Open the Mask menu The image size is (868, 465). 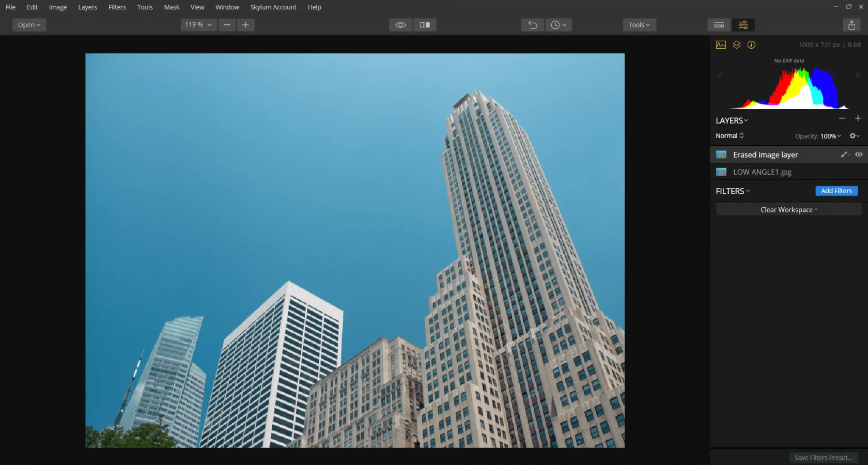[172, 7]
